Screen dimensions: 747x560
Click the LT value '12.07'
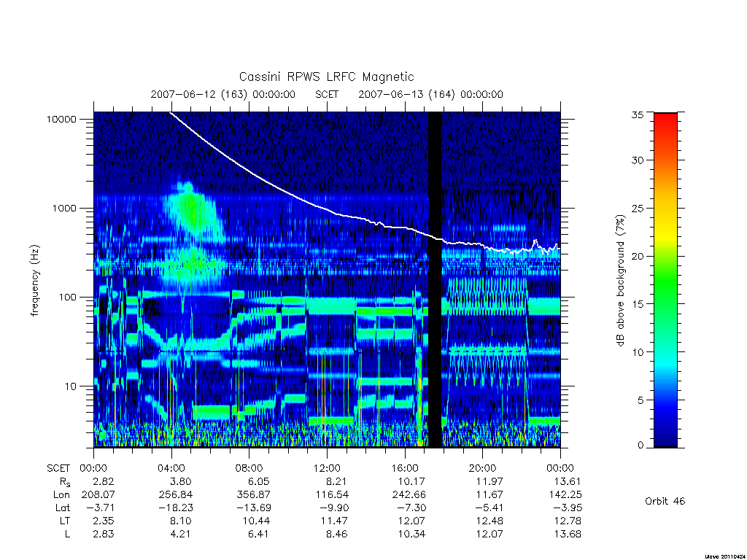411,521
